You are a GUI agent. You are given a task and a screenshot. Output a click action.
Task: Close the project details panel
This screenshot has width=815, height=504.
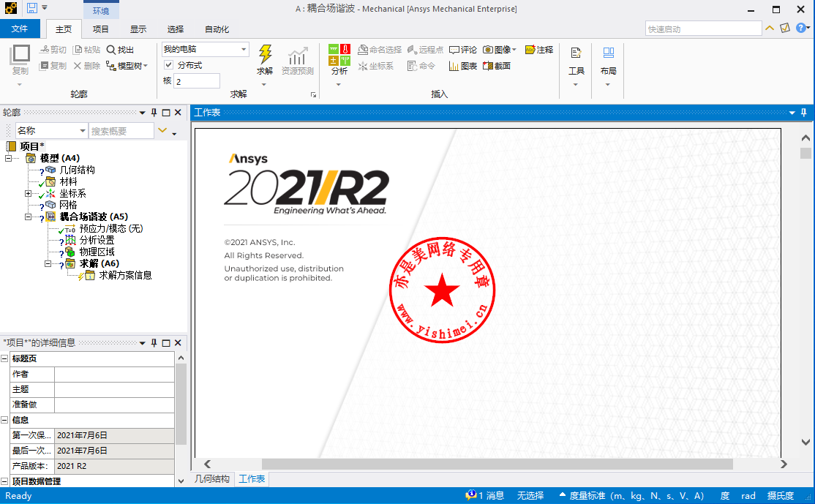pos(178,343)
